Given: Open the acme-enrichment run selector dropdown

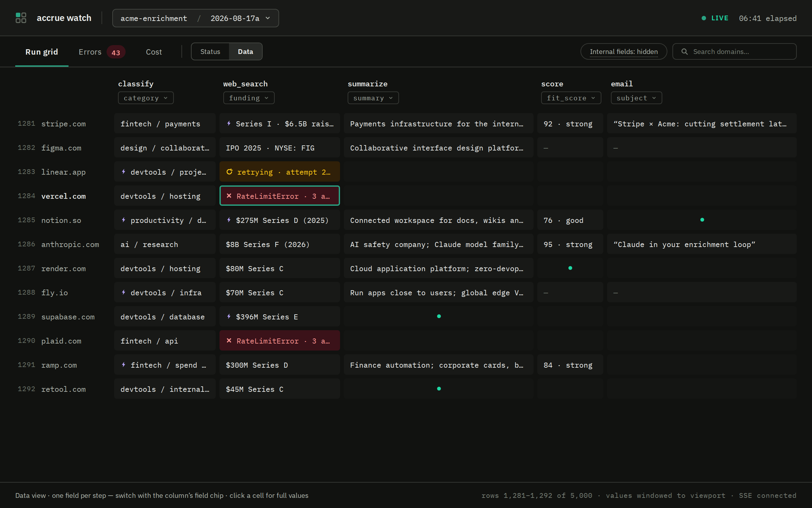Looking at the screenshot, I should (196, 18).
